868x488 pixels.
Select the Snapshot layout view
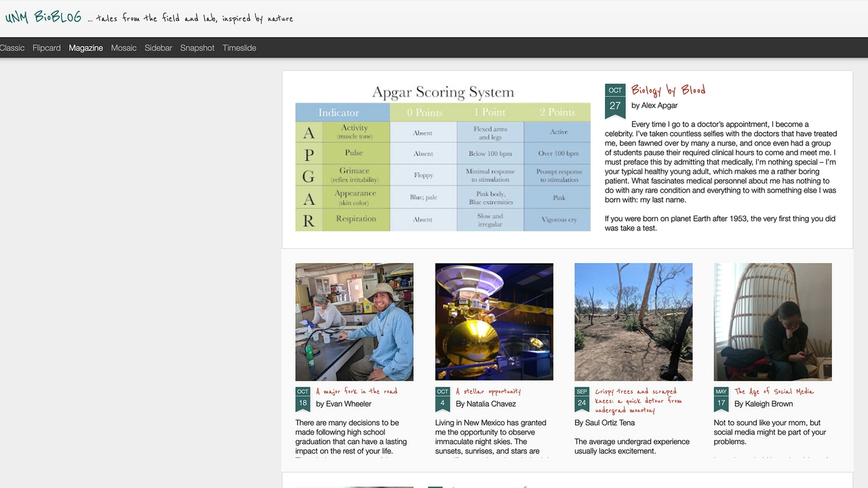click(x=197, y=47)
